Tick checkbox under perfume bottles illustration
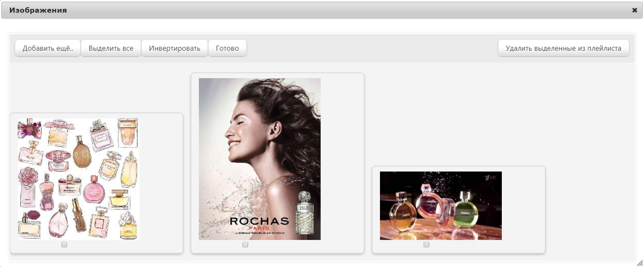The image size is (644, 267). 64,245
